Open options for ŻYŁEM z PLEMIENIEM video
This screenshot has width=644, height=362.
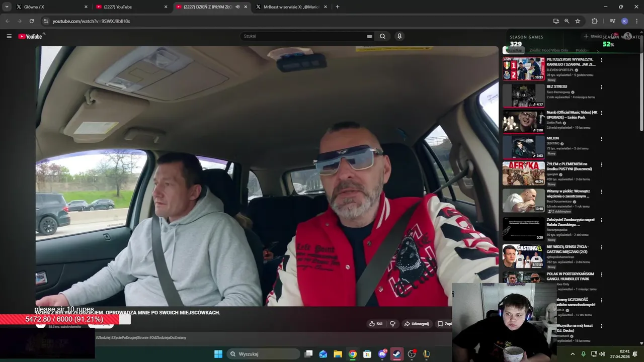click(601, 165)
